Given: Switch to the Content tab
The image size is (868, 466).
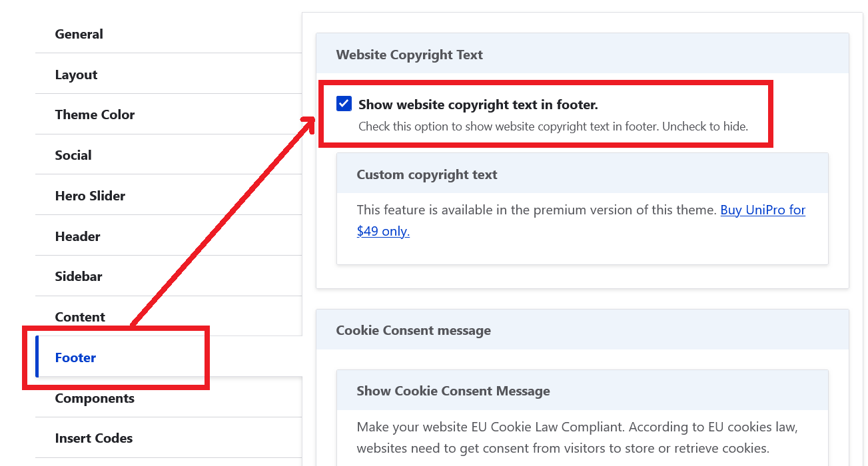Looking at the screenshot, I should (80, 317).
